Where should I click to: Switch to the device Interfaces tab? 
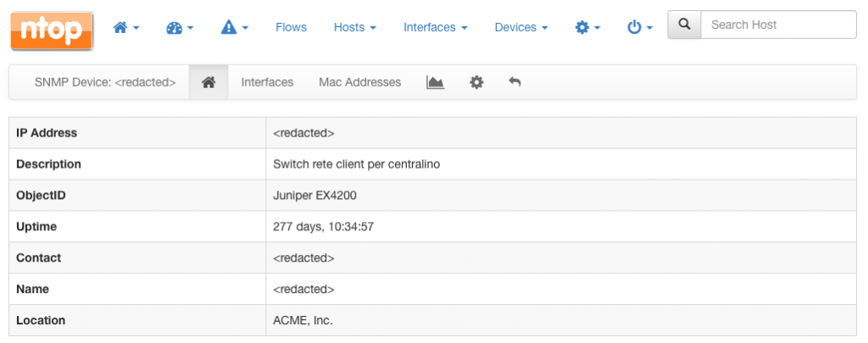pyautogui.click(x=267, y=82)
